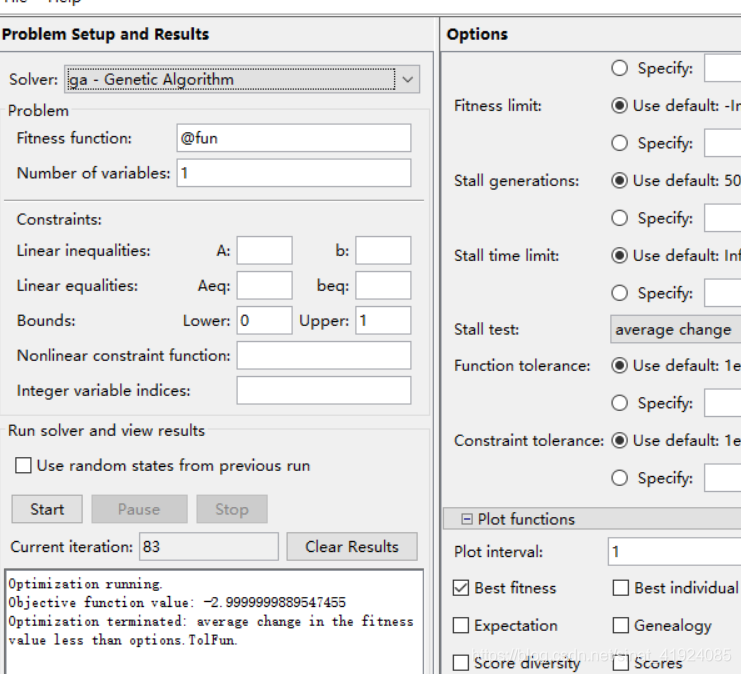741x674 pixels.
Task: Select Specify radio under Fitness limit
Action: (x=620, y=143)
